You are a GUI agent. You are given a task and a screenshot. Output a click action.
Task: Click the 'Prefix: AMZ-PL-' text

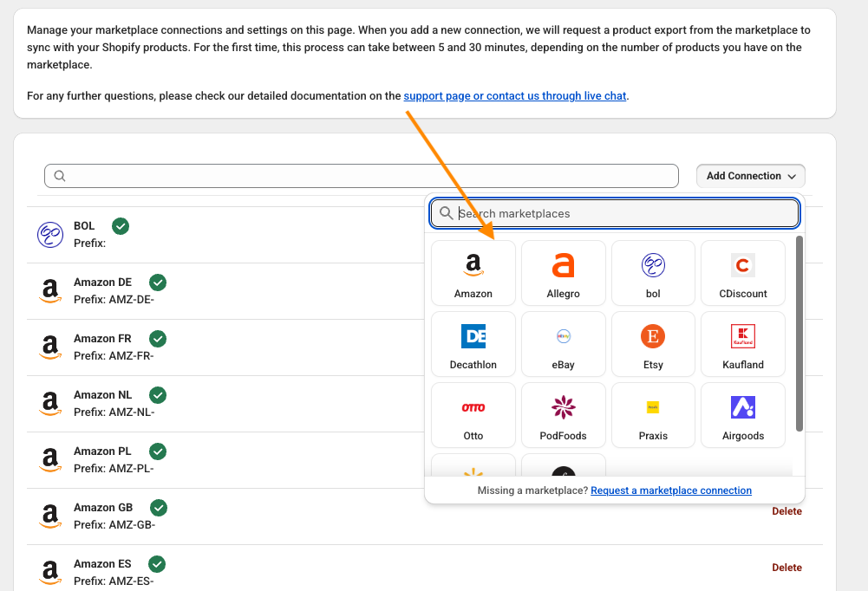(x=114, y=469)
